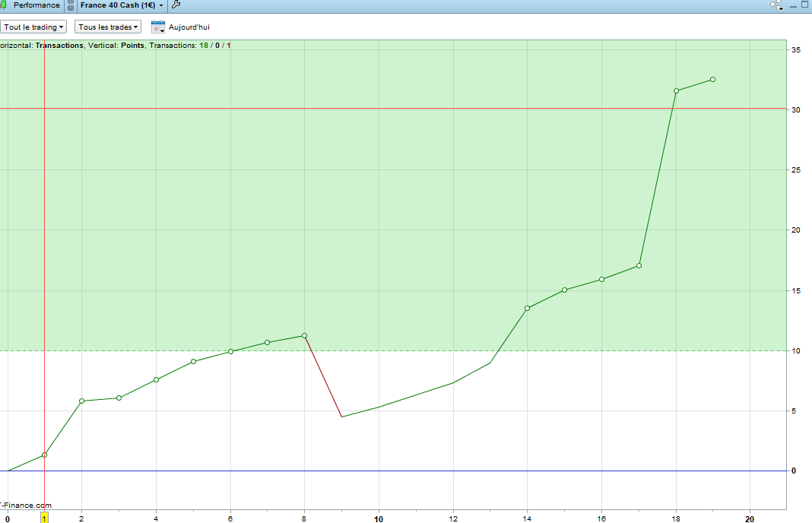Click the 'Points' vertical axis label text
This screenshot has height=523, width=812.
point(132,46)
